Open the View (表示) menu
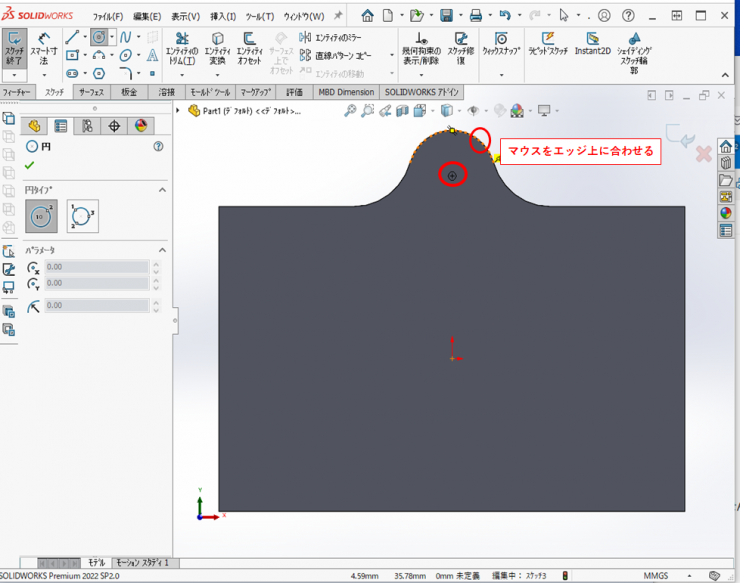 tap(185, 17)
